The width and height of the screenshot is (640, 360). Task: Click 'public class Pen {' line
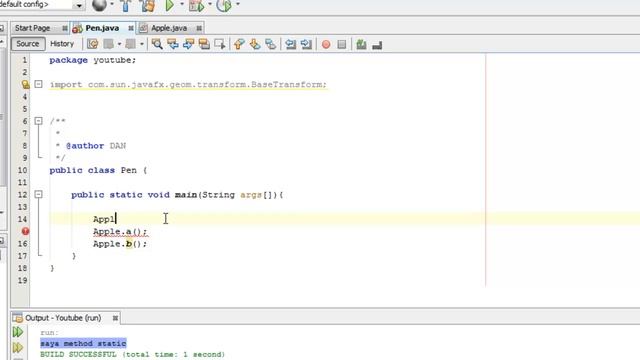pyautogui.click(x=98, y=170)
